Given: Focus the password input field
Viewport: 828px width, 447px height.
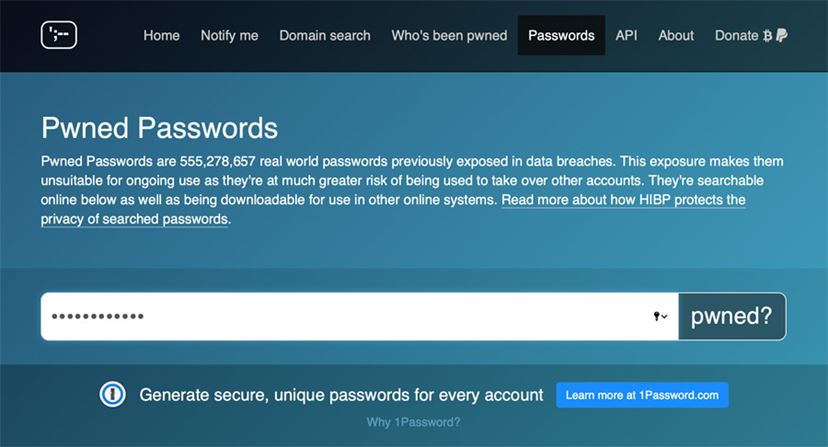Looking at the screenshot, I should (x=360, y=316).
